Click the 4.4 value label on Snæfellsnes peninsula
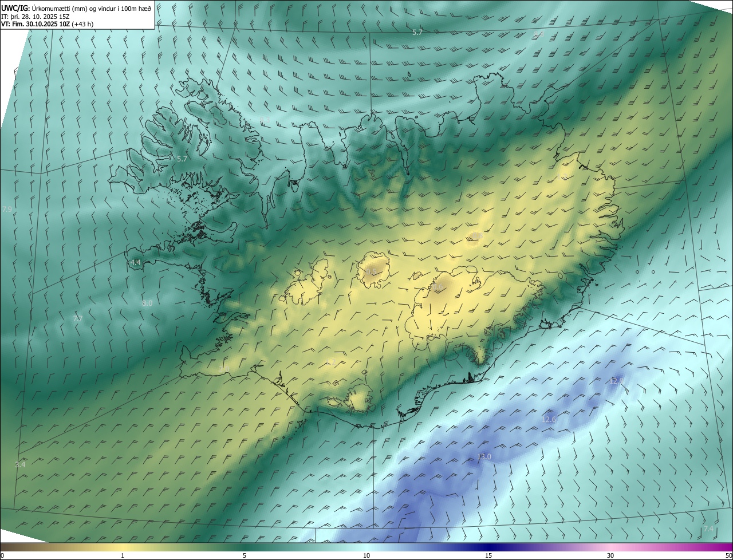Screen dimensions: 733x560 click(135, 262)
